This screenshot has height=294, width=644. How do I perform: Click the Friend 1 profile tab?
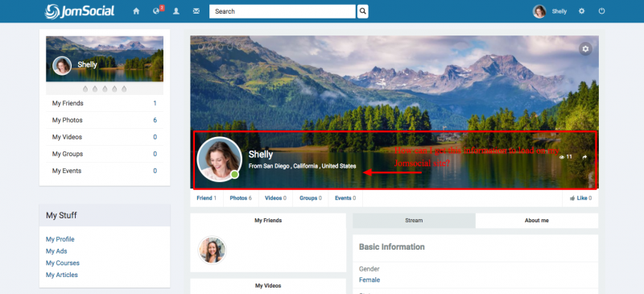coord(207,198)
